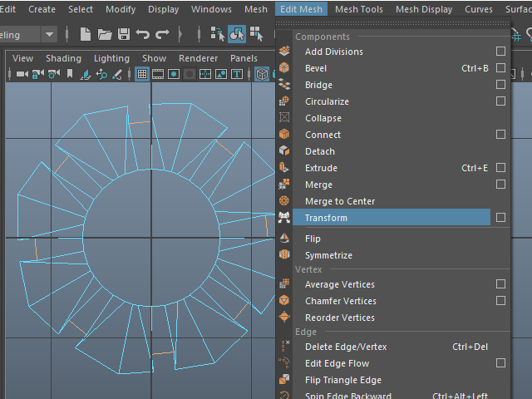Open the Display menu

[x=163, y=9]
